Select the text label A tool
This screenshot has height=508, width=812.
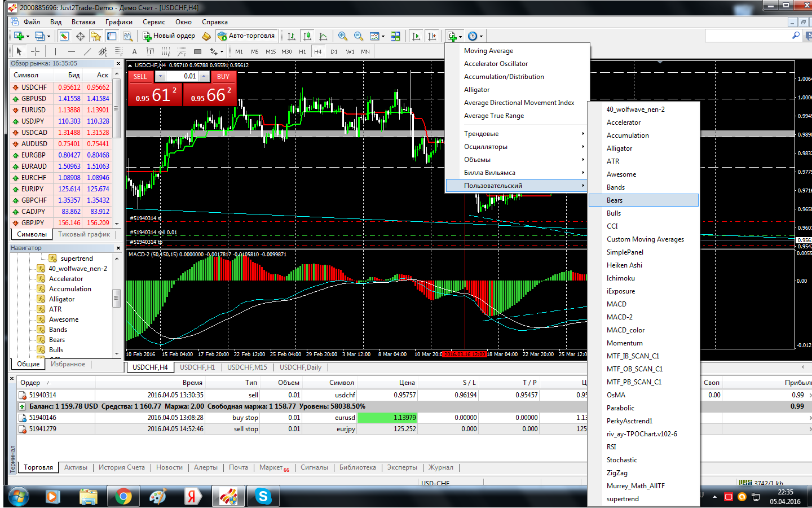[x=134, y=51]
